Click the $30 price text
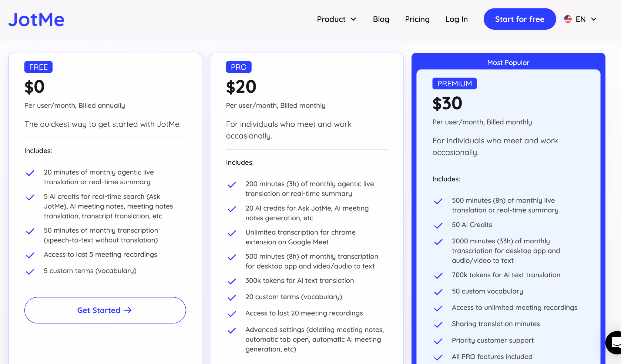621x364 pixels. point(447,103)
